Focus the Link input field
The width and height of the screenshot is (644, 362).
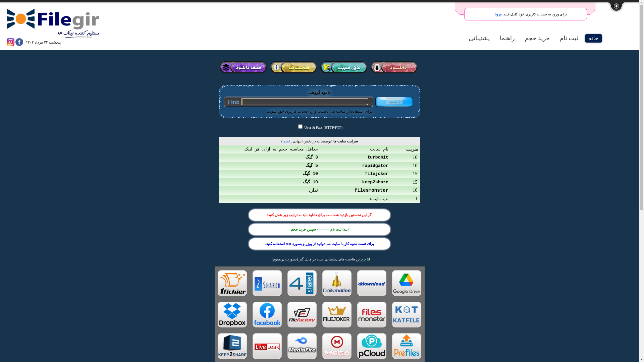[x=305, y=102]
